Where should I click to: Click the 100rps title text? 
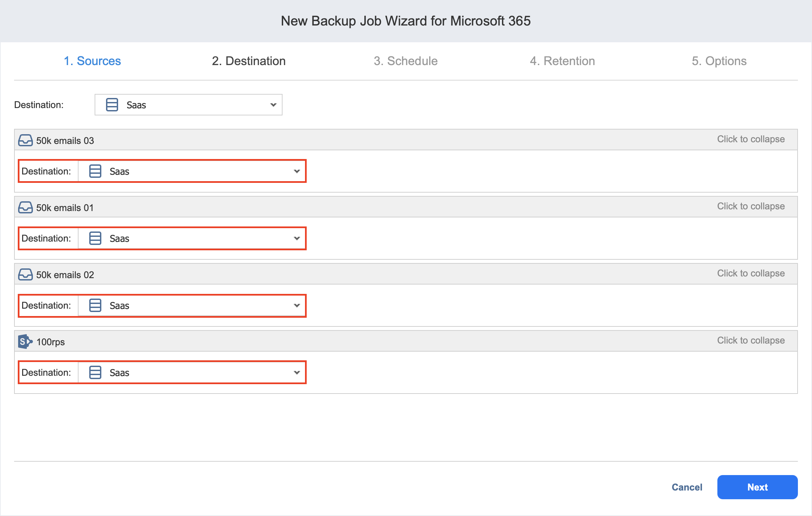(51, 342)
